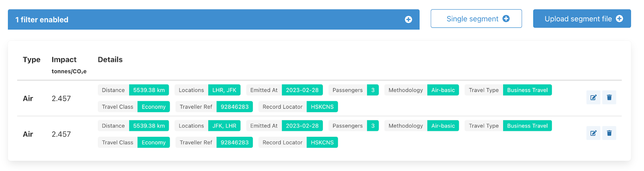Screen dimensions: 644x171
Task: Select the LHR, JFK locations tag
Action: pos(224,90)
